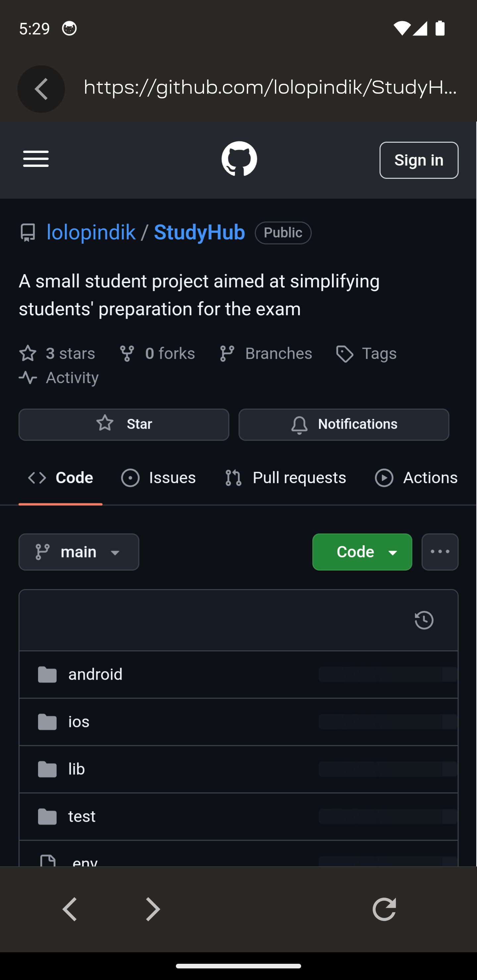Viewport: 477px width, 980px height.
Task: Open the GitHub hamburger menu
Action: click(36, 159)
